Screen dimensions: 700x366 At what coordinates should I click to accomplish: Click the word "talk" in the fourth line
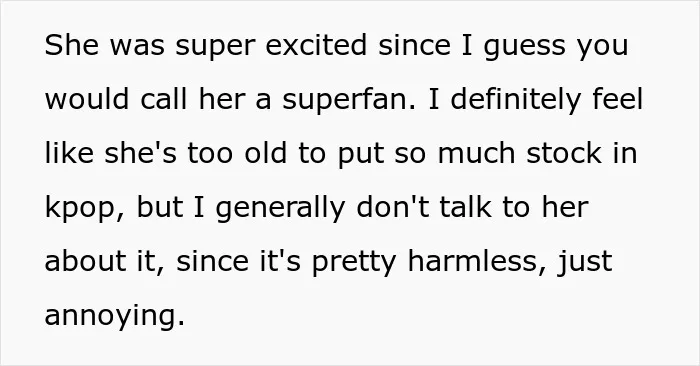(466, 207)
